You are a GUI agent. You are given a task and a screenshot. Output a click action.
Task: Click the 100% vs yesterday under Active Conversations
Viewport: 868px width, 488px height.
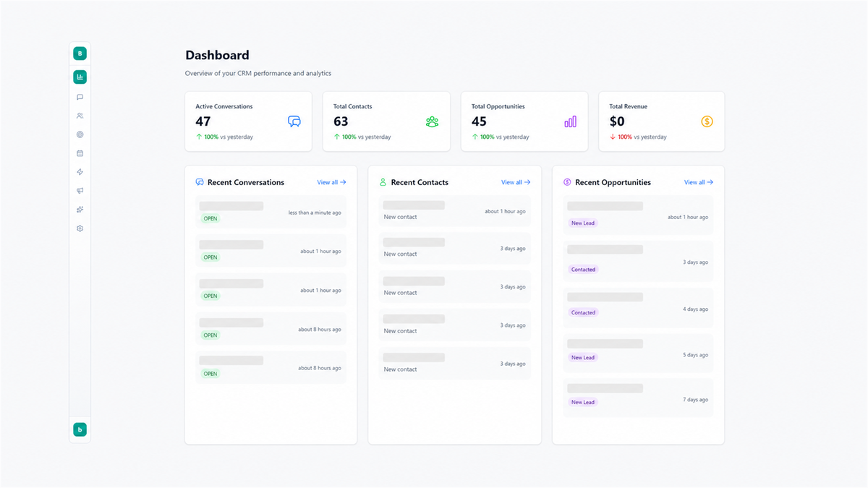pos(224,137)
